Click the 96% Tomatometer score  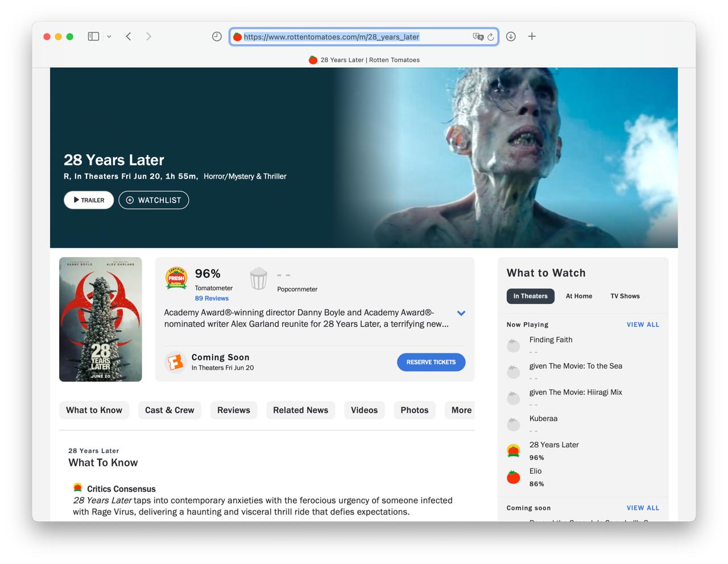coord(208,274)
